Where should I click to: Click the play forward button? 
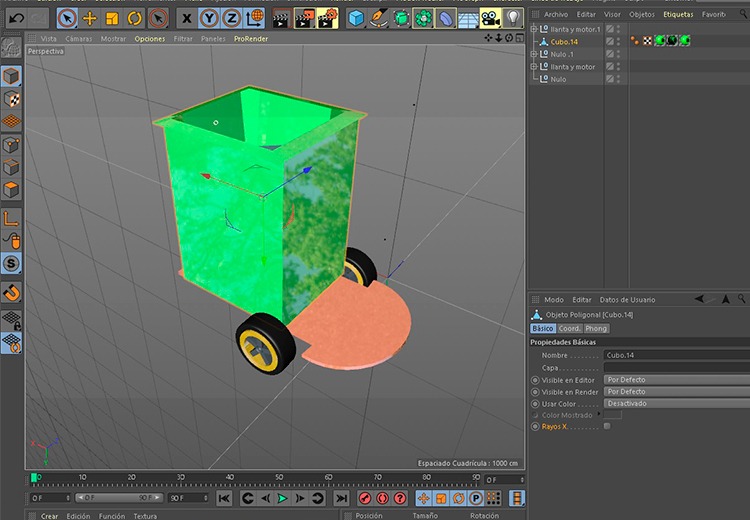(282, 498)
